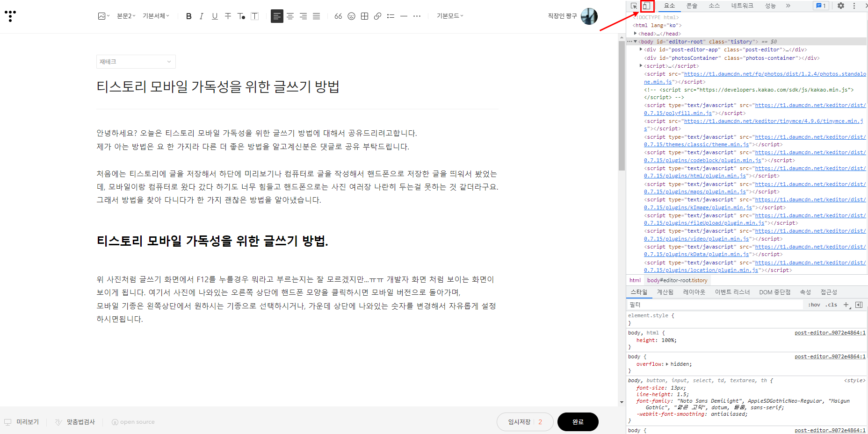Toggle underline formatting
868x434 pixels.
pos(215,16)
